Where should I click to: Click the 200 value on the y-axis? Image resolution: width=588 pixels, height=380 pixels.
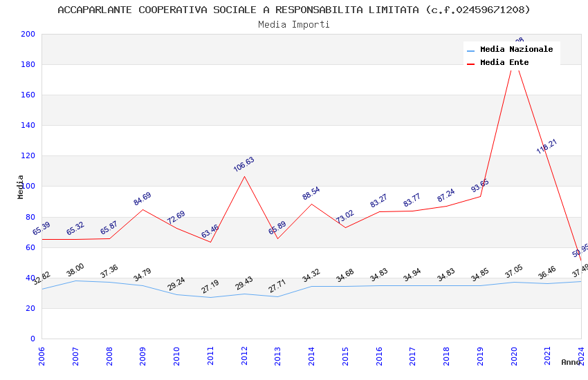[x=28, y=34]
